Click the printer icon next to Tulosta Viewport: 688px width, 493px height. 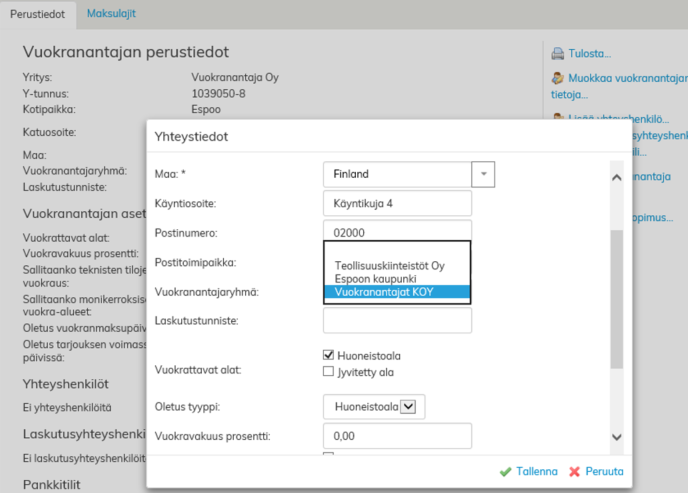557,53
